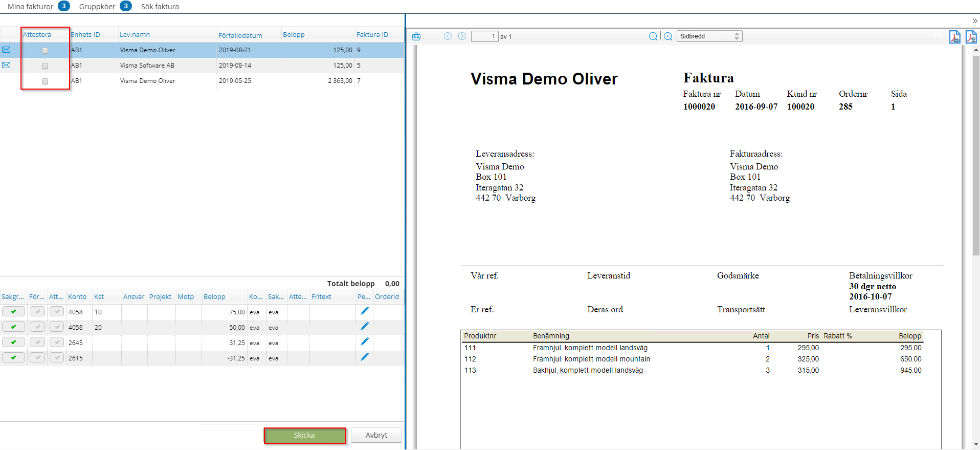Click the Ansvar column header
This screenshot has height=450, width=980.
(x=134, y=297)
